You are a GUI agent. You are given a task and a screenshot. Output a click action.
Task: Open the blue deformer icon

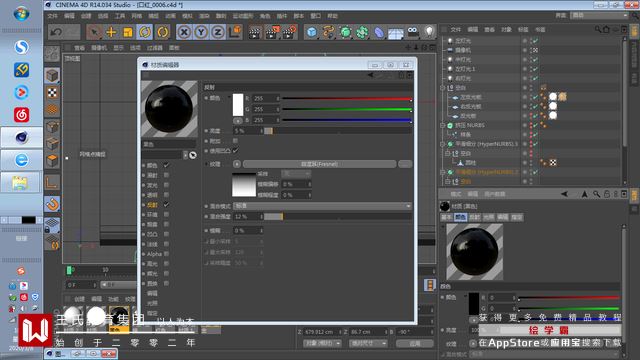pos(379,32)
